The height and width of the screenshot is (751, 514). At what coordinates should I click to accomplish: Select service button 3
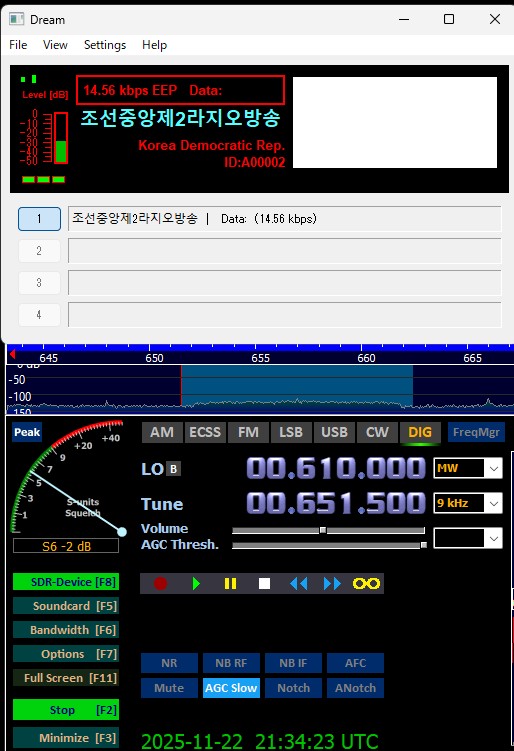39,283
